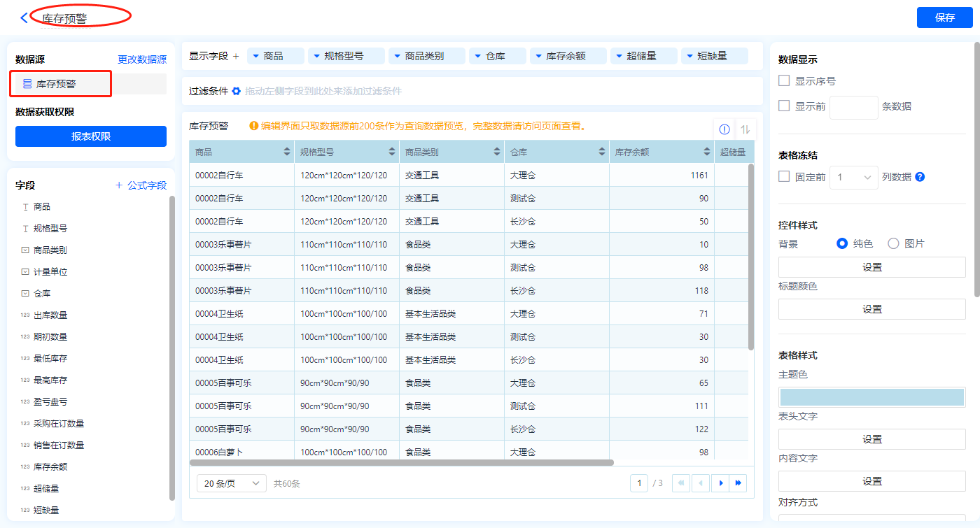Click the plus icon next to 显示字段

tap(236, 56)
